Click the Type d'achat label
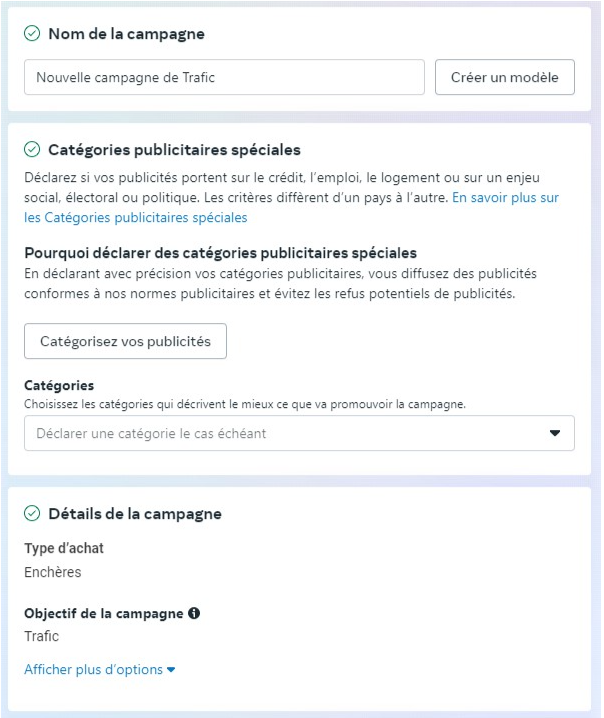 click(x=64, y=548)
